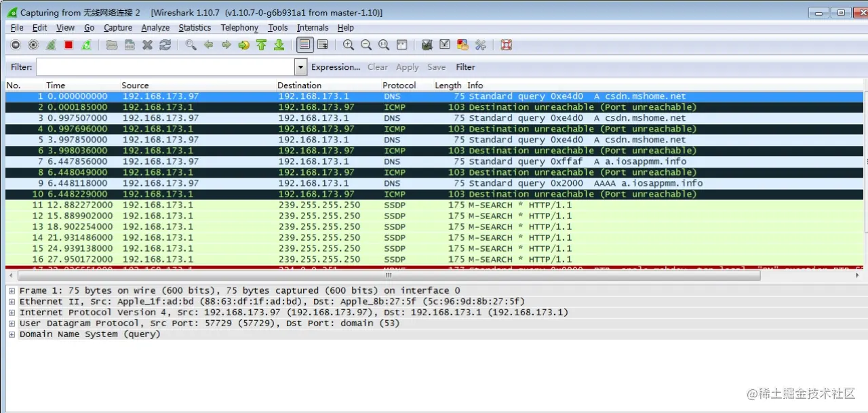
Task: Toggle packet list colorization
Action: (x=305, y=45)
